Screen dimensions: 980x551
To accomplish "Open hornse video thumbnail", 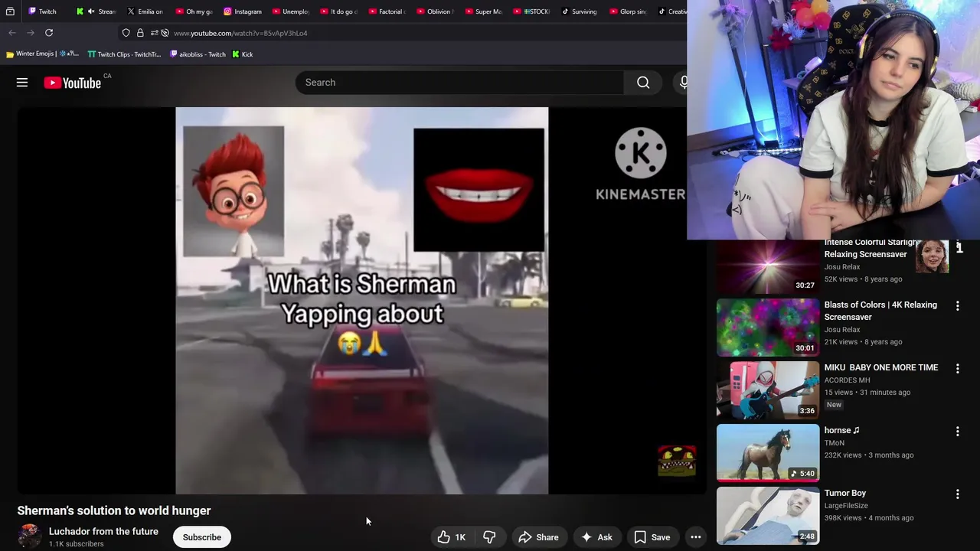I will [768, 453].
